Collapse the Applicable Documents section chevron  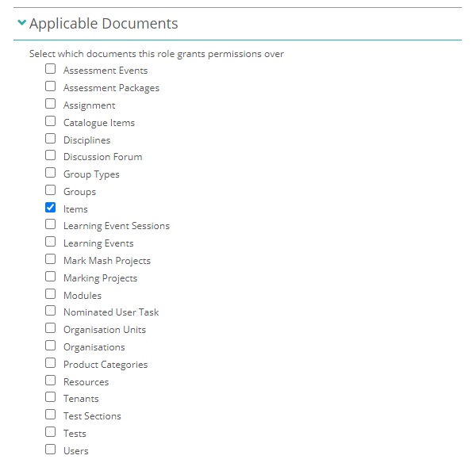21,23
